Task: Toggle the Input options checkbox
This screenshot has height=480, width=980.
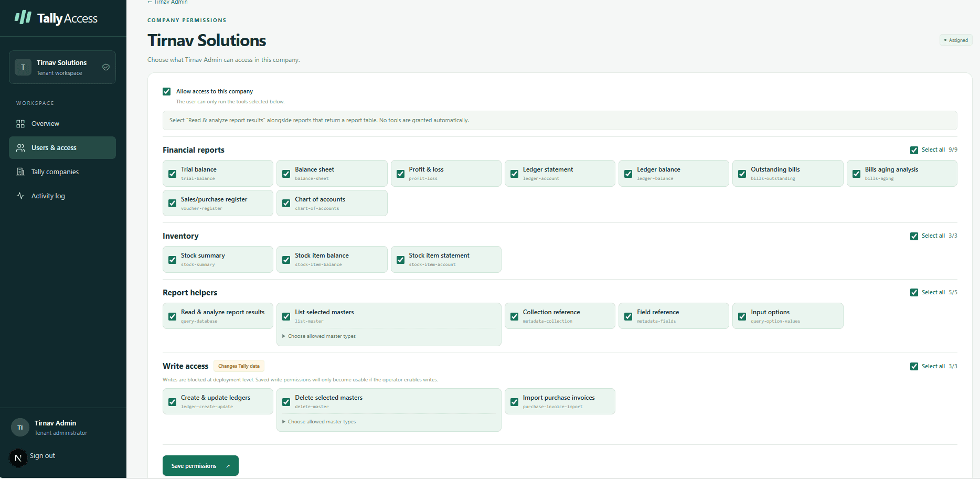Action: click(x=742, y=316)
